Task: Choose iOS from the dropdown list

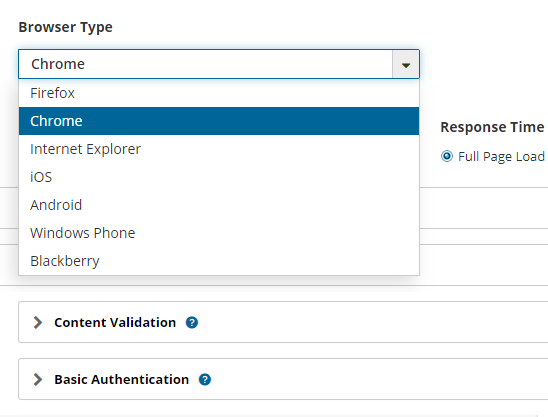Action: click(x=219, y=177)
